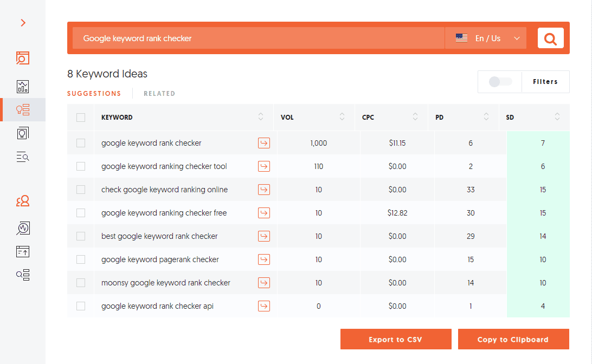This screenshot has height=364, width=592.
Task: Click the Filters button
Action: 545,81
